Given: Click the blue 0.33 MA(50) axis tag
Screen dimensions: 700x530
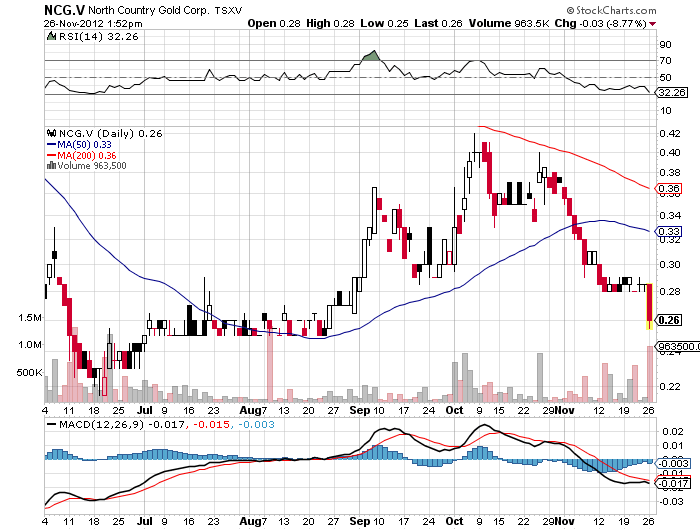Looking at the screenshot, I should point(668,231).
